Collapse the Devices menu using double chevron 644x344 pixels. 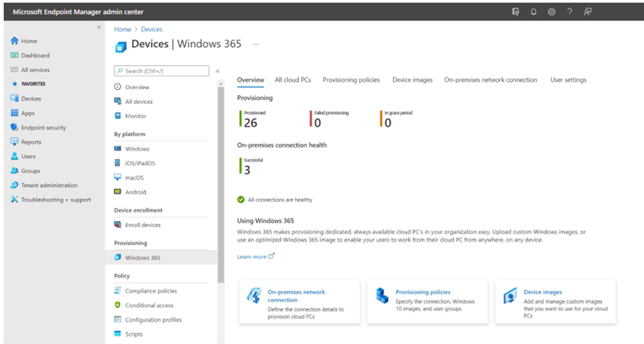tap(218, 71)
